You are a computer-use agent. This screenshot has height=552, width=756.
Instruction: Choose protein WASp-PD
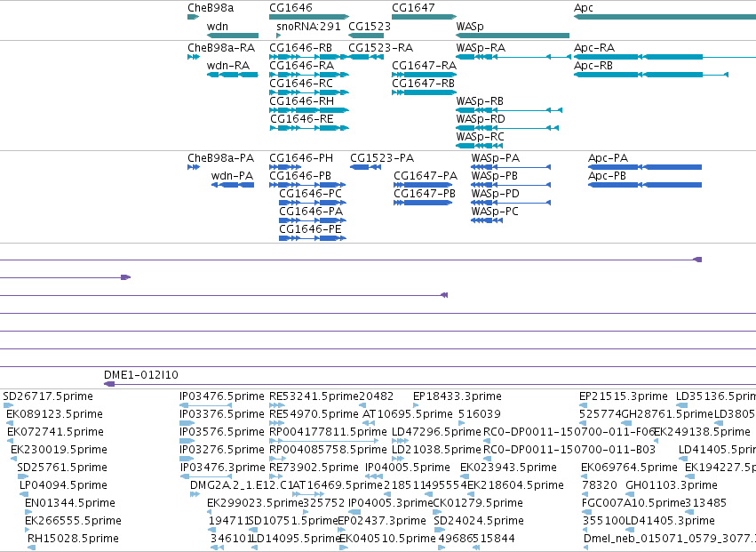click(511, 203)
